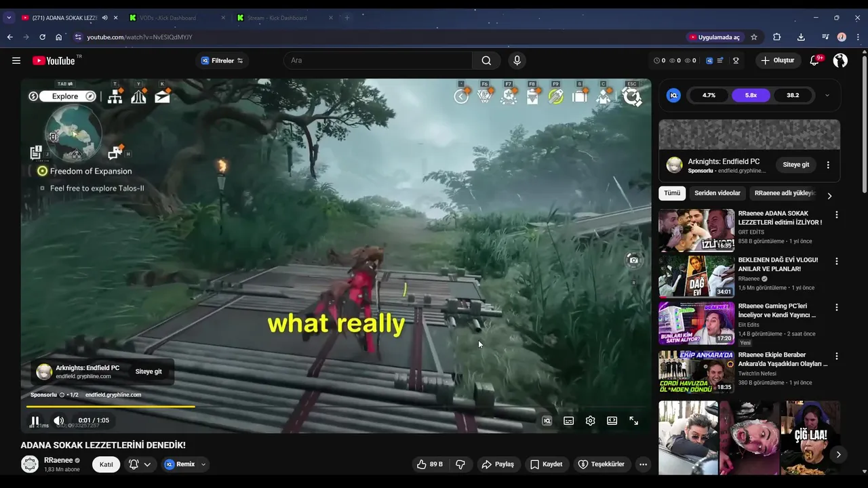Focus the Ara search field
This screenshot has width=868, height=488.
(378, 60)
